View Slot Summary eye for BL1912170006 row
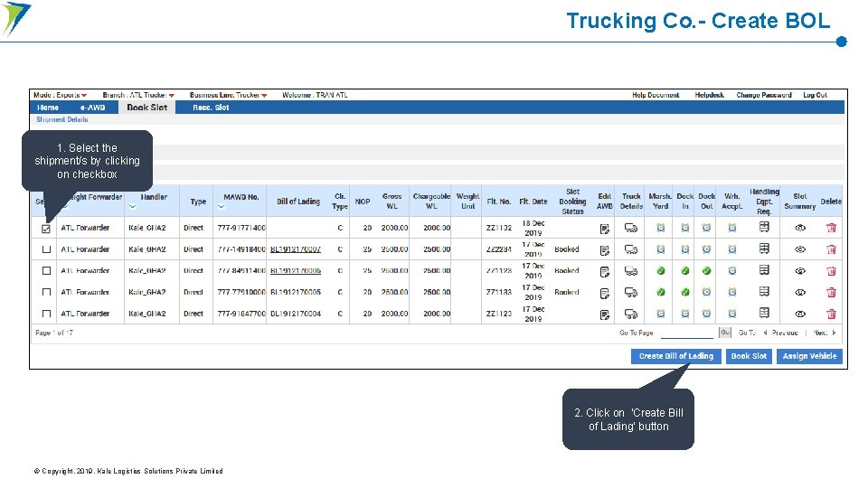Screen dimensions: 868x488 coord(800,271)
